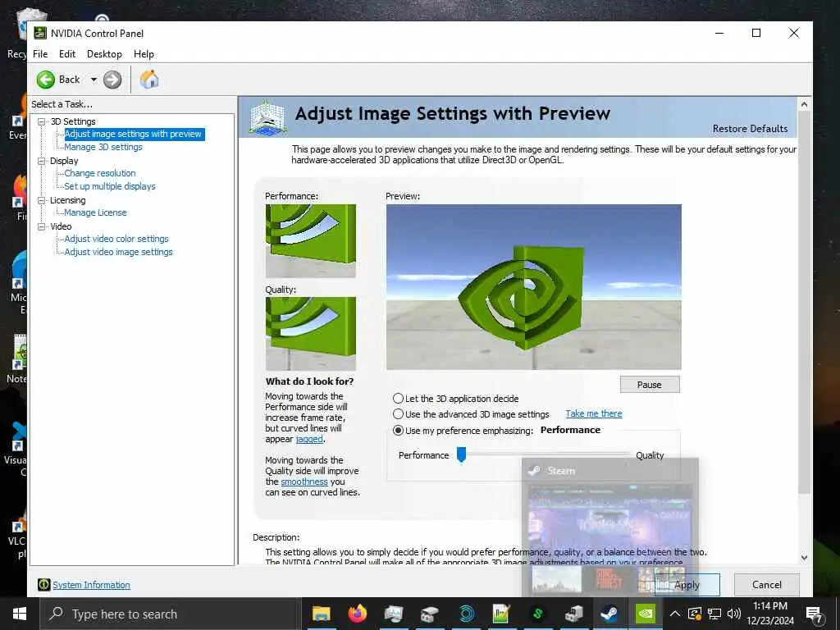This screenshot has width=840, height=630.
Task: Click the NVIDIA taskbar icon
Action: 645,614
